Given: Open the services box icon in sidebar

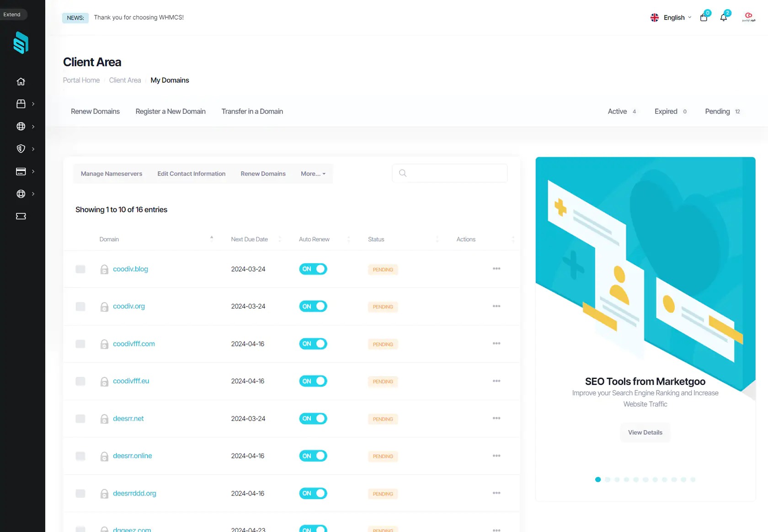Looking at the screenshot, I should tap(21, 104).
